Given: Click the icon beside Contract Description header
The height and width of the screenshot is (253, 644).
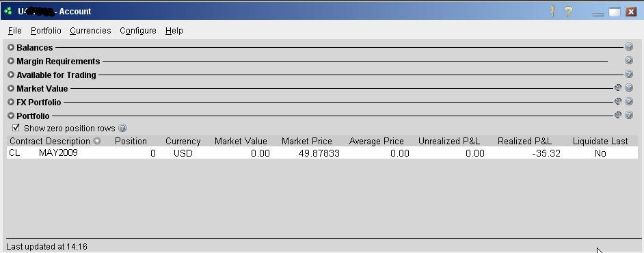Looking at the screenshot, I should coord(97,141).
